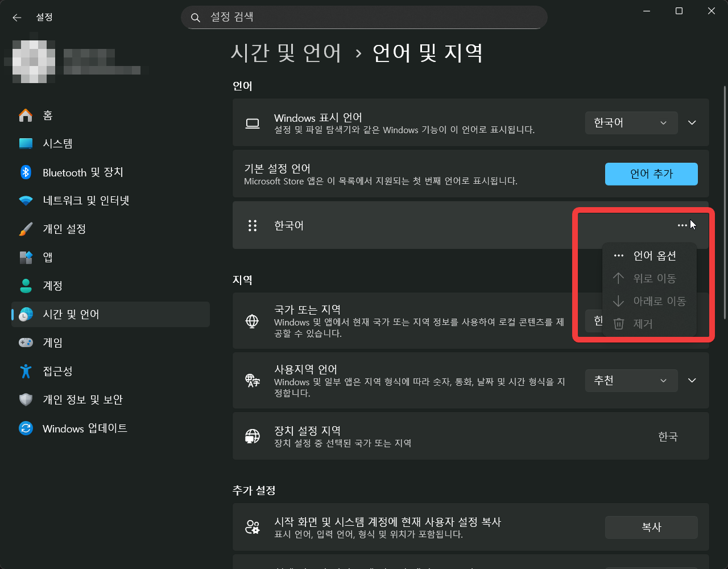
Task: Open the 게임 controller icon
Action: coord(26,343)
